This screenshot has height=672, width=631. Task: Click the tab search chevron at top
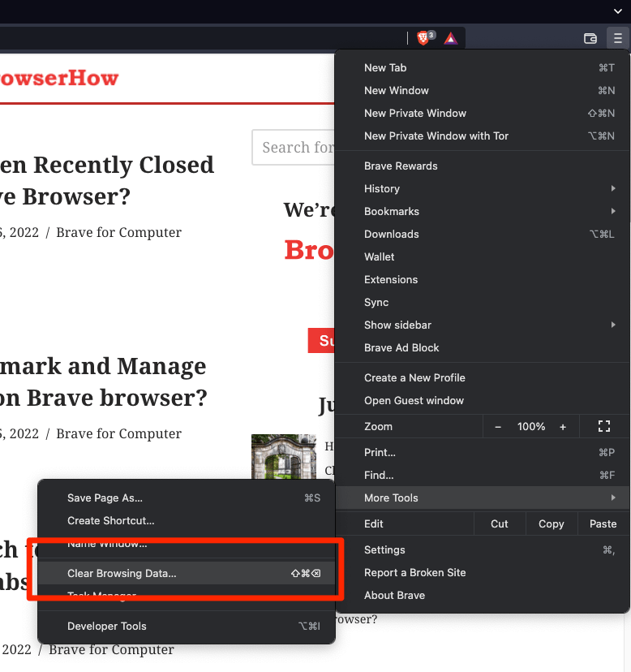pyautogui.click(x=618, y=11)
